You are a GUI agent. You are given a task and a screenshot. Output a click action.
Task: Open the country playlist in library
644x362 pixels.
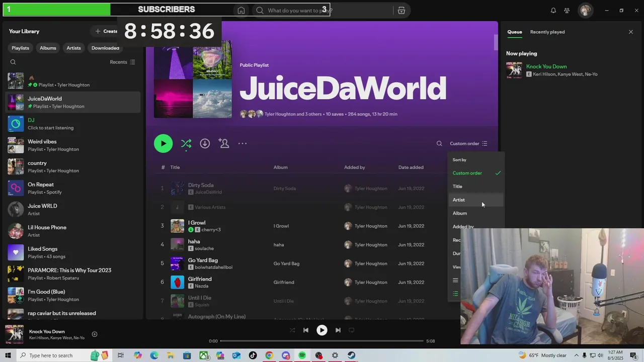click(73, 166)
